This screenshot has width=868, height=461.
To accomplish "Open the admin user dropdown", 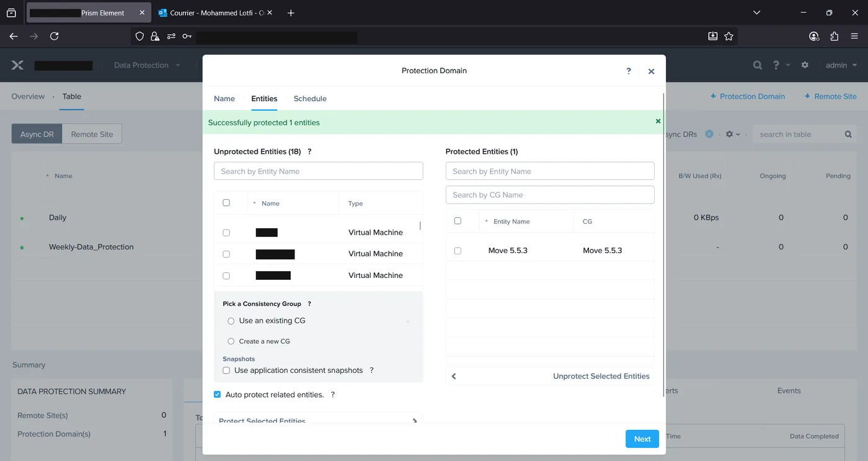I will point(841,65).
